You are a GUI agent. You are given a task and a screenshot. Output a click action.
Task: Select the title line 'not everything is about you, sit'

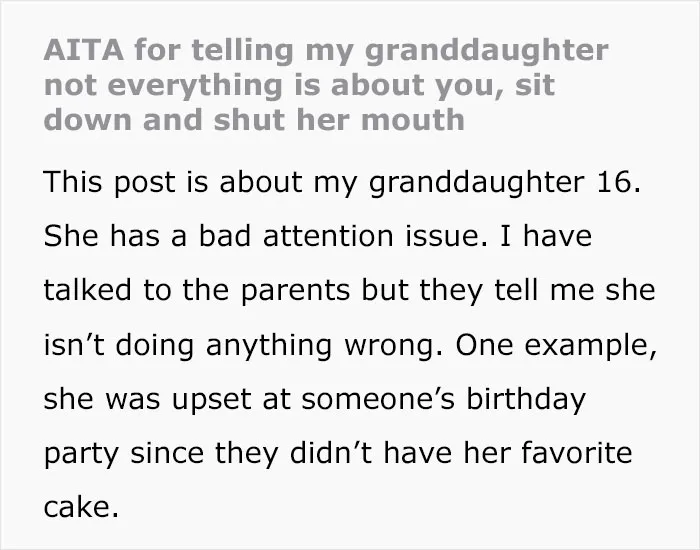pos(300,86)
